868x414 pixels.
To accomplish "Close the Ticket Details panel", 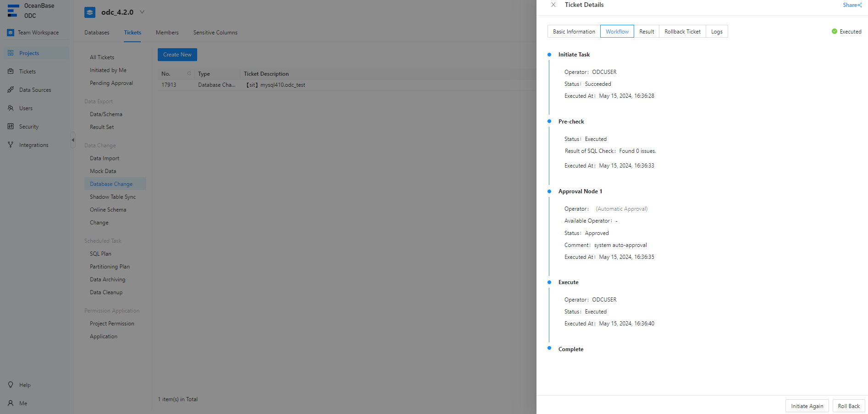I will [x=553, y=5].
